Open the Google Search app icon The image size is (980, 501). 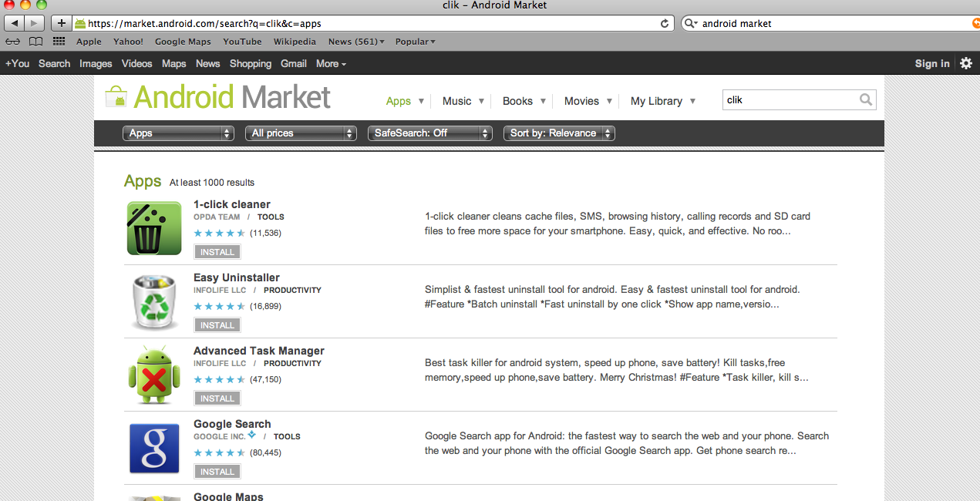(x=154, y=447)
